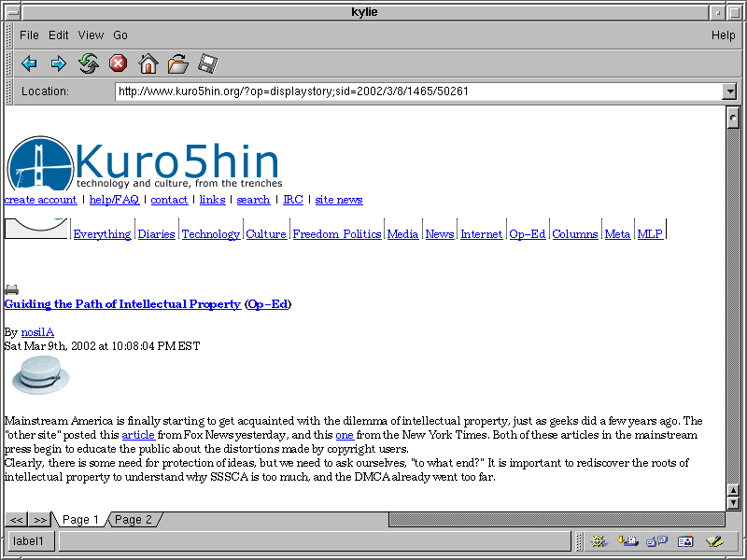Open the address book card icon
The height and width of the screenshot is (560, 747).
point(685,541)
